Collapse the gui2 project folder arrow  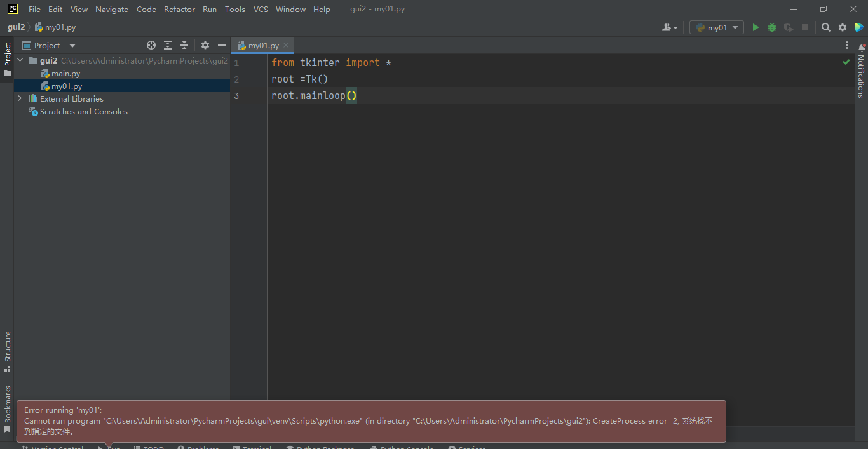click(x=20, y=60)
